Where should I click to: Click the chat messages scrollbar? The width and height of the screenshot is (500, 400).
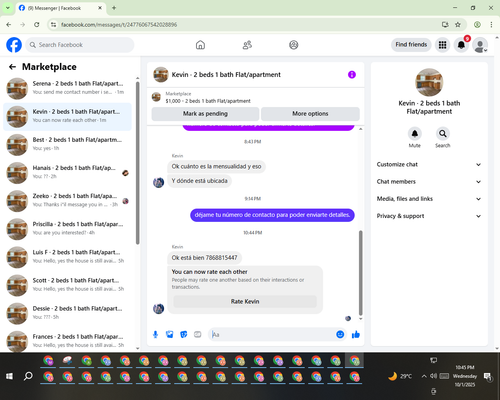360,273
